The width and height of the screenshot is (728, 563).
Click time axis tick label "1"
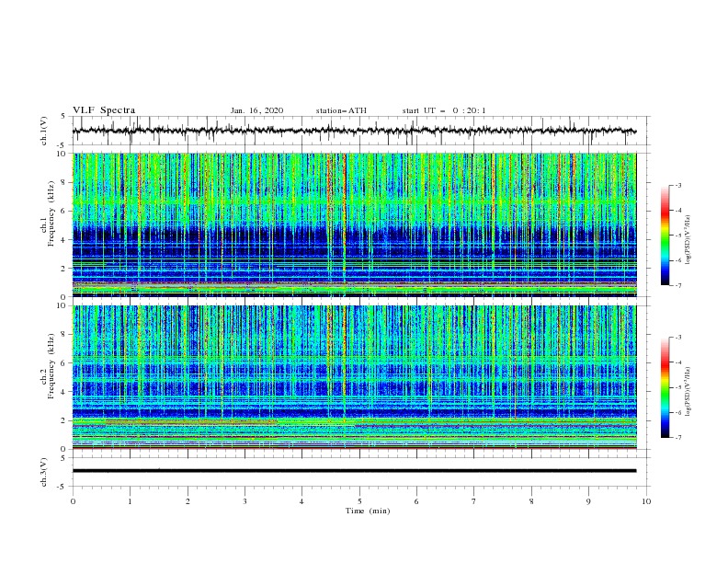point(130,501)
